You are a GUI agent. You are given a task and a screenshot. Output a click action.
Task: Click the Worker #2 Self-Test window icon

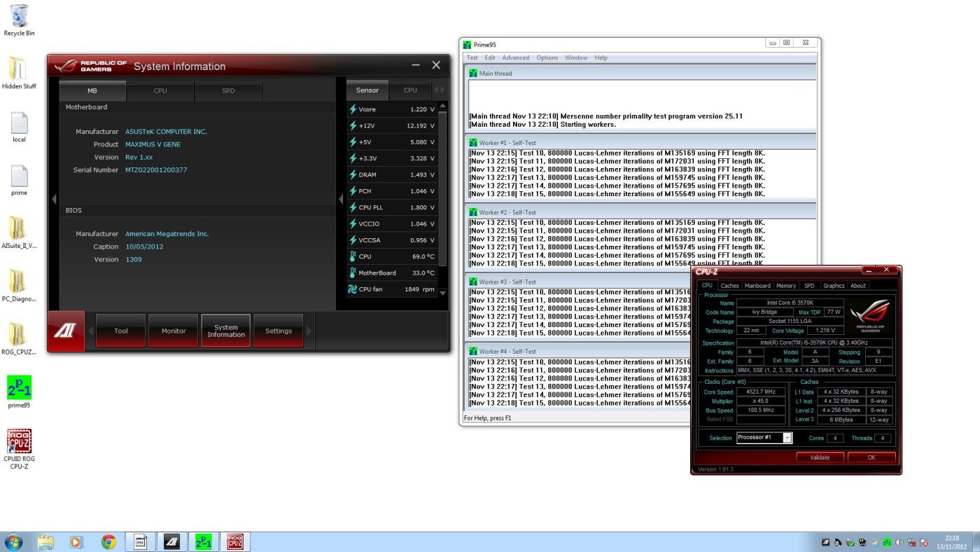pyautogui.click(x=473, y=212)
